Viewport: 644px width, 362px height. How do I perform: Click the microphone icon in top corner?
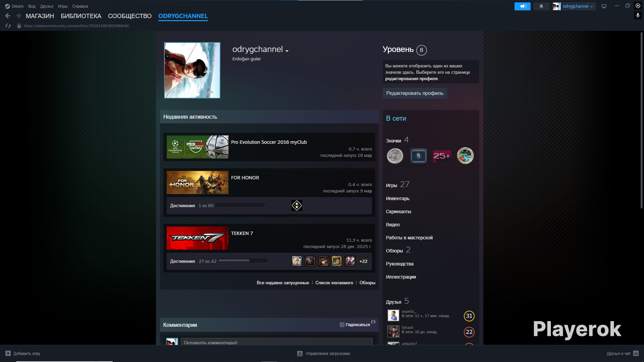point(638,16)
